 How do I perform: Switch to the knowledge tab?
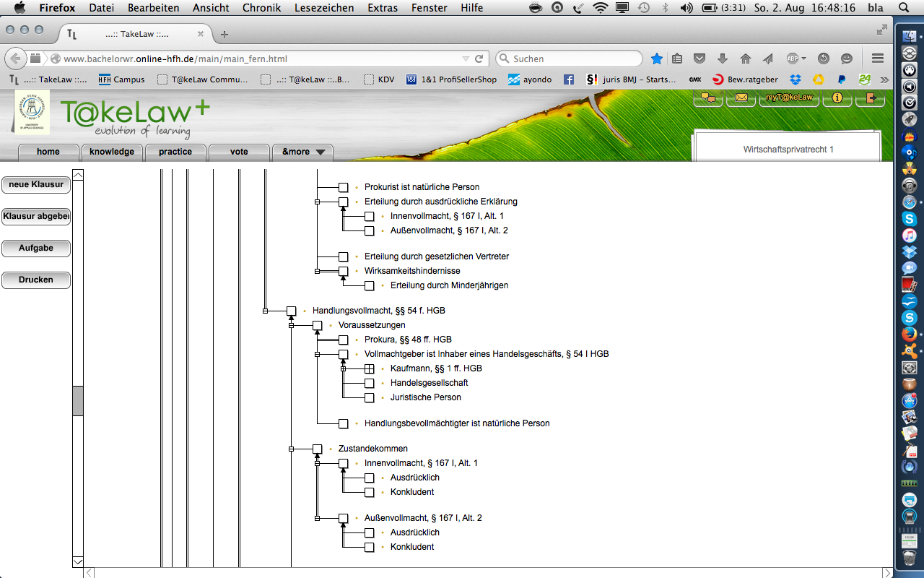click(x=112, y=152)
